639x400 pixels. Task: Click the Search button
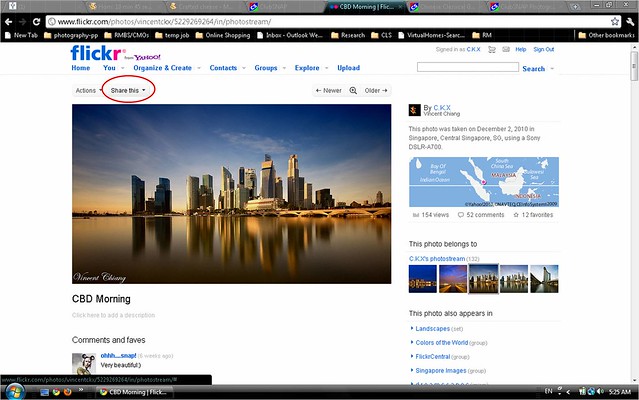click(533, 69)
